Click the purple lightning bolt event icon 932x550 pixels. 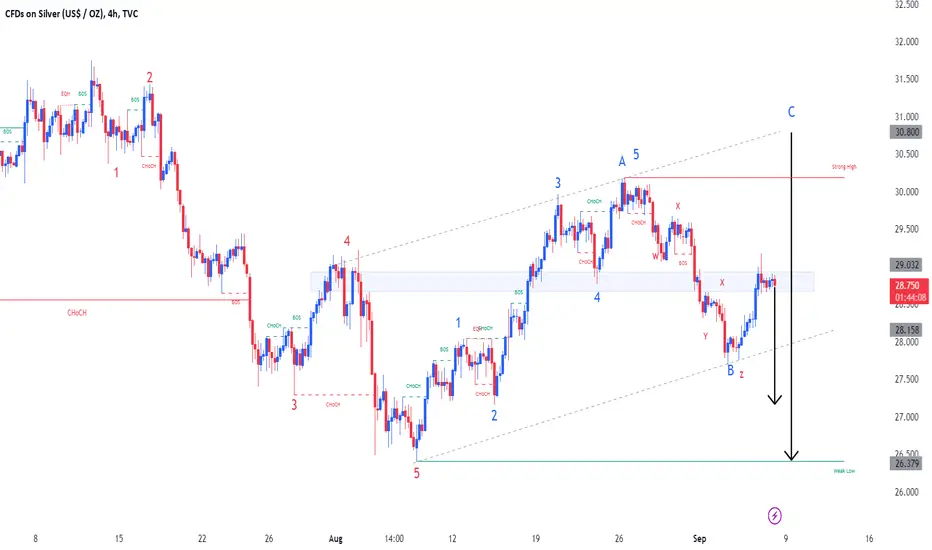pyautogui.click(x=774, y=516)
